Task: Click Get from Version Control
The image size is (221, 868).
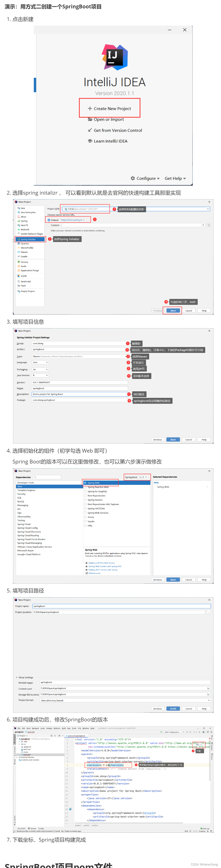Action: [x=115, y=130]
